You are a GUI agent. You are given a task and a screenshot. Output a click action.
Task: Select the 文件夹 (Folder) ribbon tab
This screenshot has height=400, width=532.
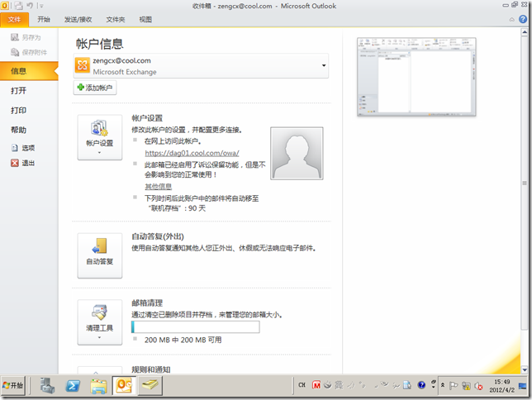tap(116, 18)
